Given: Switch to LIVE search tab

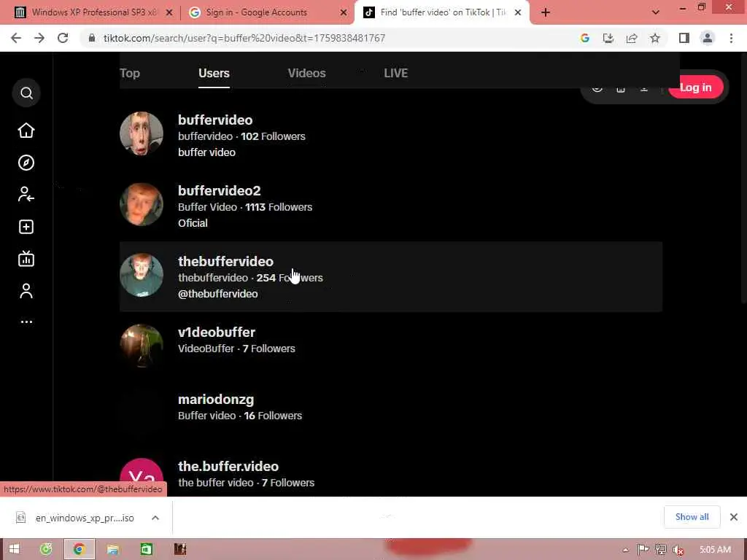Looking at the screenshot, I should [x=396, y=74].
